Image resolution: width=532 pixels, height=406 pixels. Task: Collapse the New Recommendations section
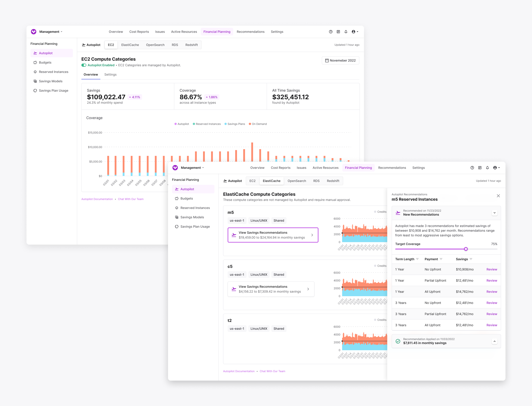coord(494,213)
